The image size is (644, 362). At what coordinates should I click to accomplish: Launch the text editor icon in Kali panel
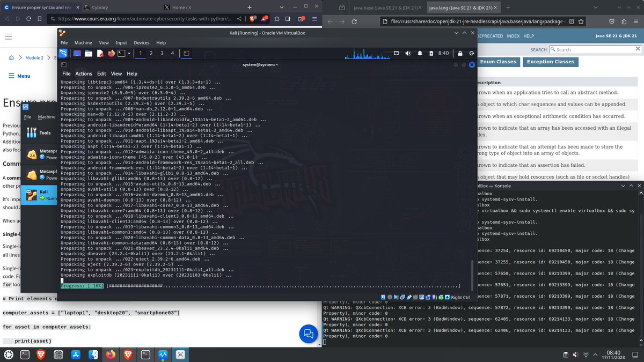point(100,53)
